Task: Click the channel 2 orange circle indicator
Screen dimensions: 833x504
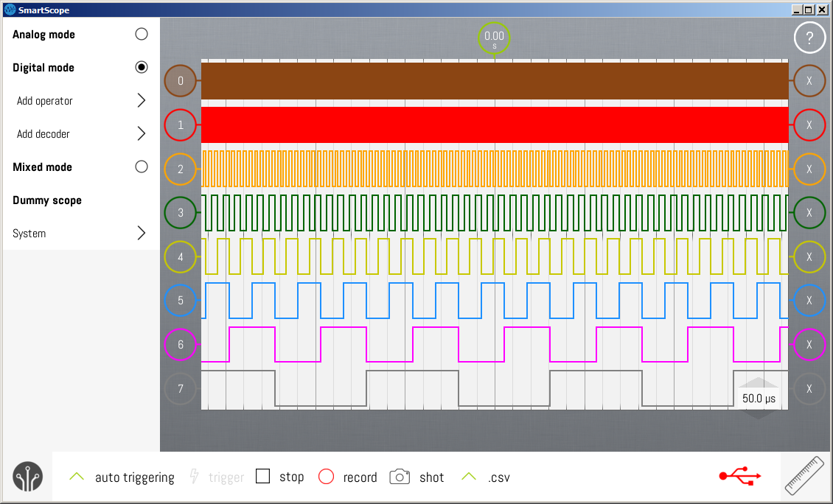Action: (x=181, y=169)
